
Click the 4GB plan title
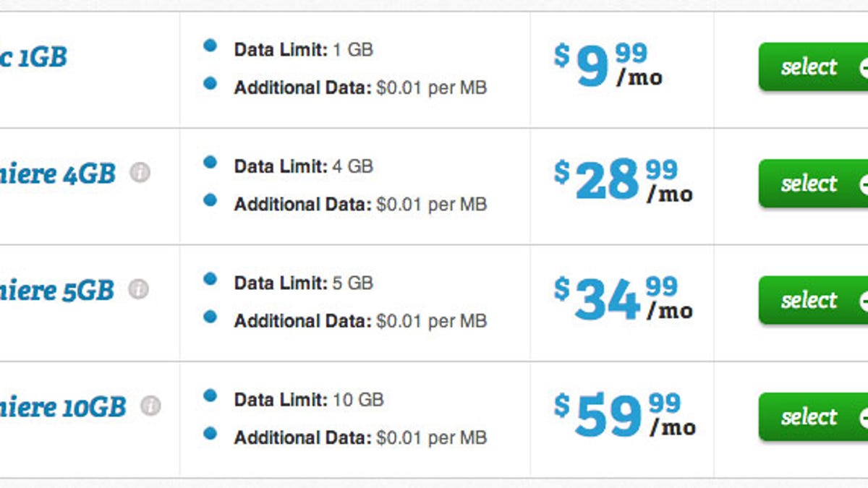coord(58,174)
